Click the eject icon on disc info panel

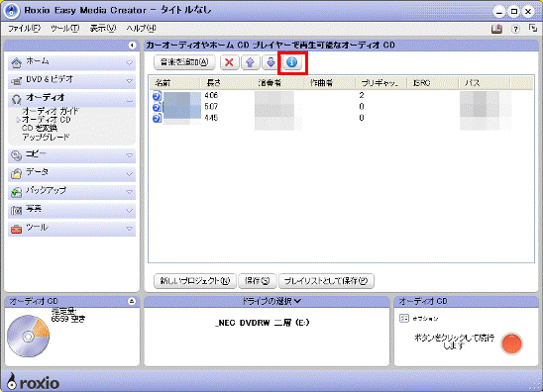132,301
